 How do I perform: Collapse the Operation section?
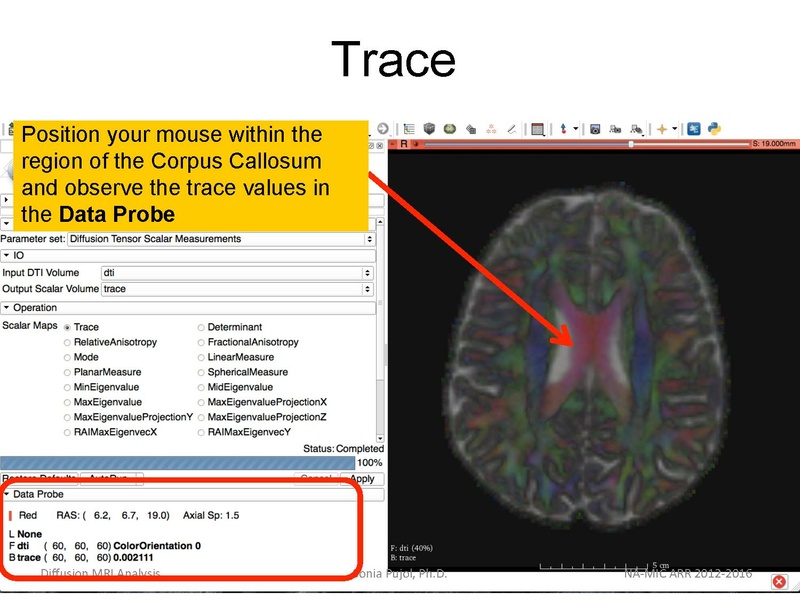point(7,308)
